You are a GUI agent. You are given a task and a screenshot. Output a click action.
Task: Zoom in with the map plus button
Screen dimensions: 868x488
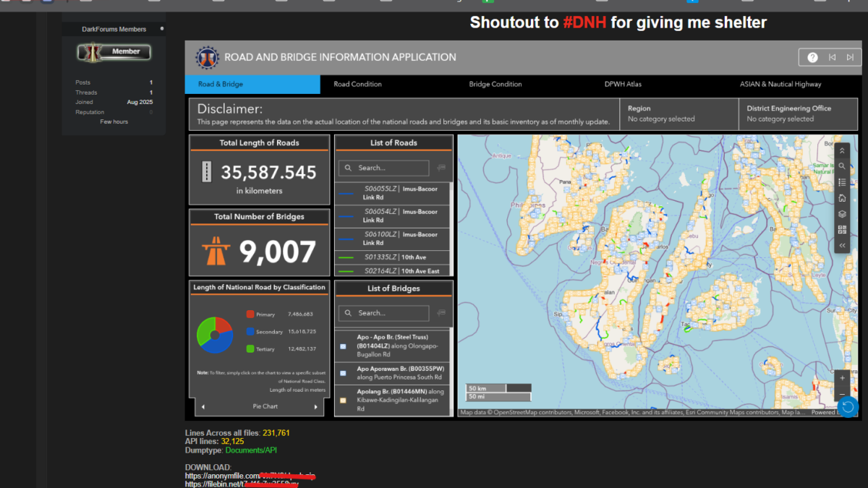pyautogui.click(x=842, y=378)
